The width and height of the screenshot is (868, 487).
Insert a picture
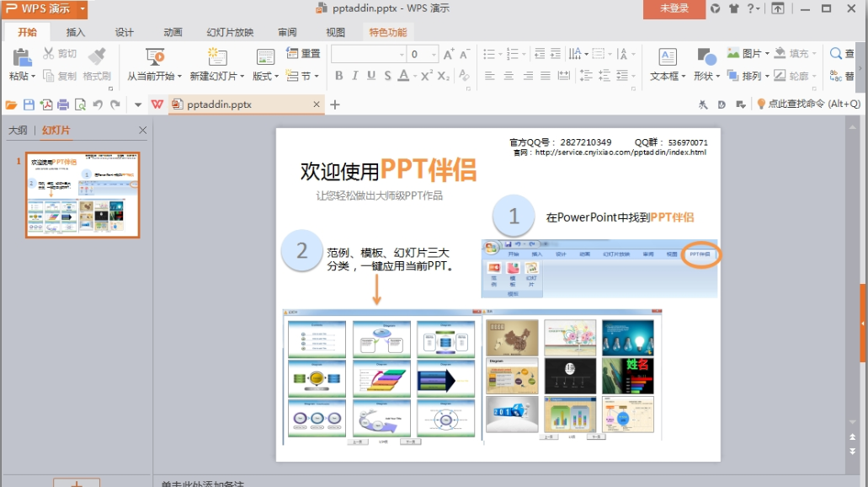pos(753,51)
